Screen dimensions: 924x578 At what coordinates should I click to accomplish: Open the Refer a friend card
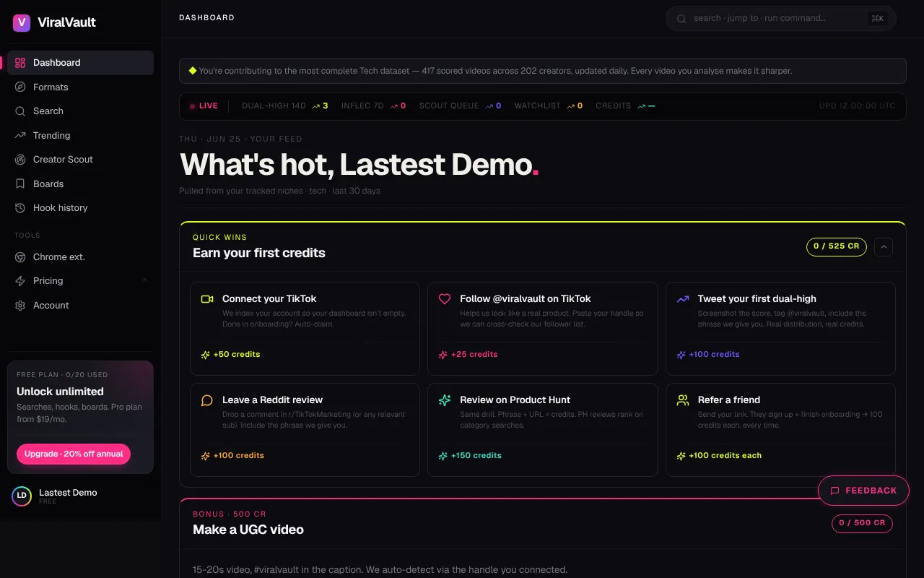click(780, 430)
